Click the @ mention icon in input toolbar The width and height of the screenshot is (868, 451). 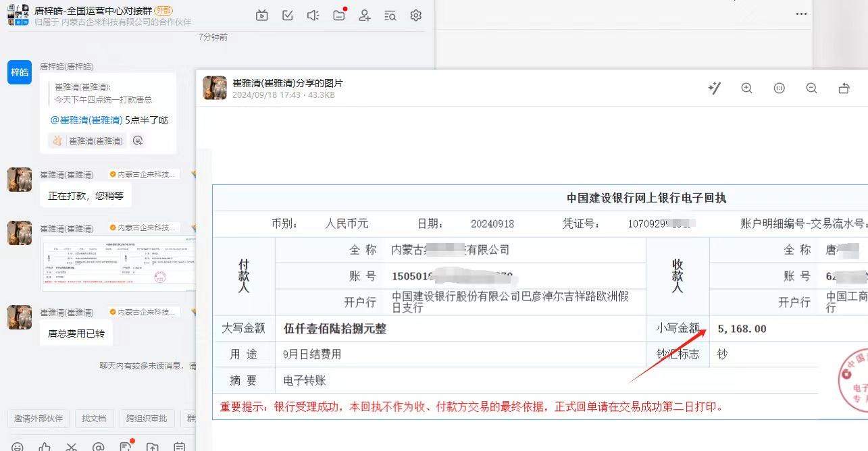point(99,447)
